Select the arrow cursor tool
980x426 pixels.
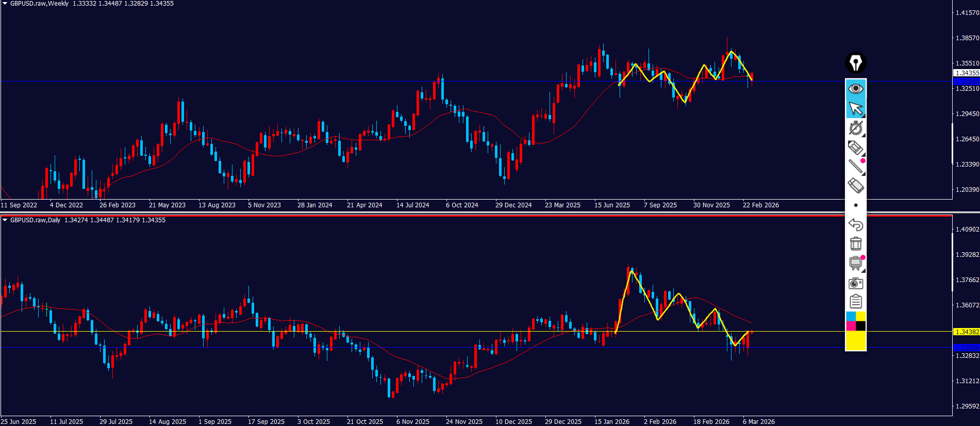pyautogui.click(x=855, y=109)
